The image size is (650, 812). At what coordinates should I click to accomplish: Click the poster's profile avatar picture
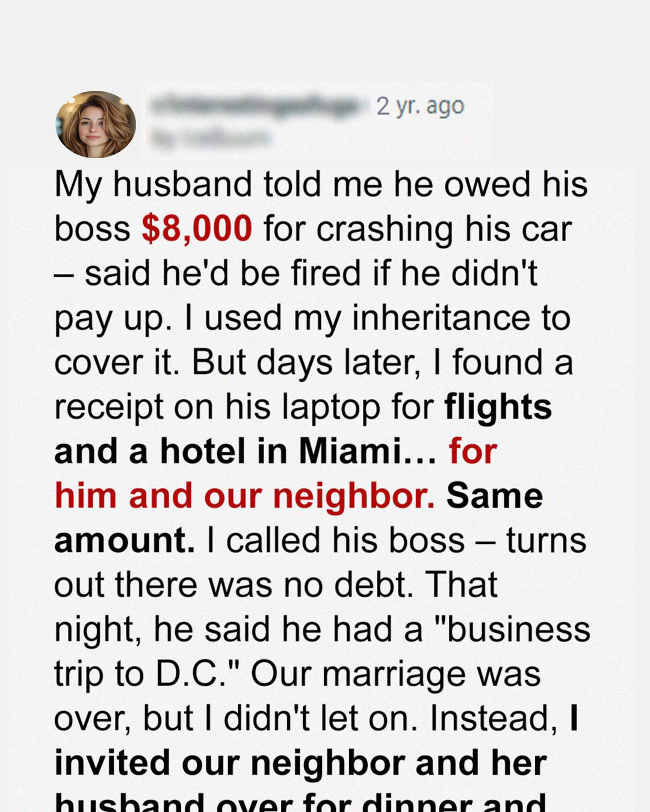tap(96, 125)
